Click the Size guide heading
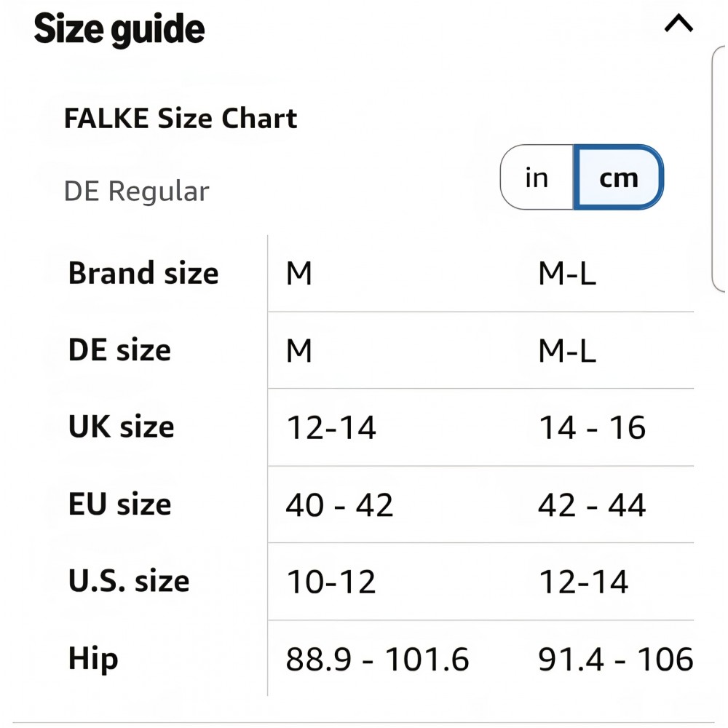This screenshot has height=728, width=728. tap(119, 30)
